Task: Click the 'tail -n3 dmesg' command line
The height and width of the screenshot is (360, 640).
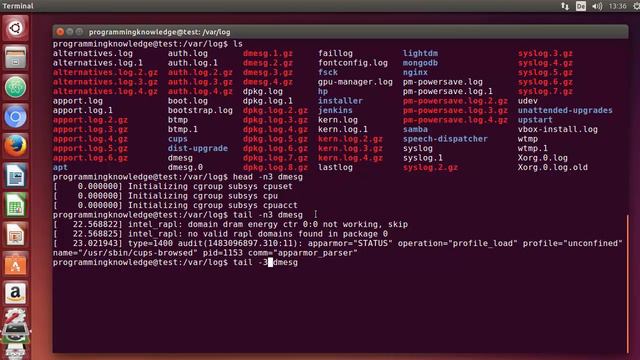Action: [178, 215]
